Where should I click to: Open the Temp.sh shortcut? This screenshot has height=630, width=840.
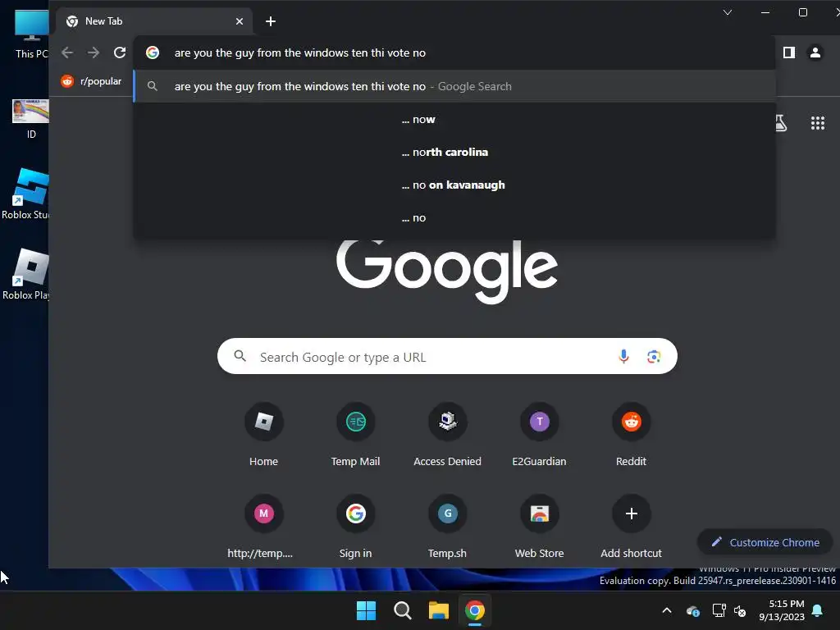[447, 528]
